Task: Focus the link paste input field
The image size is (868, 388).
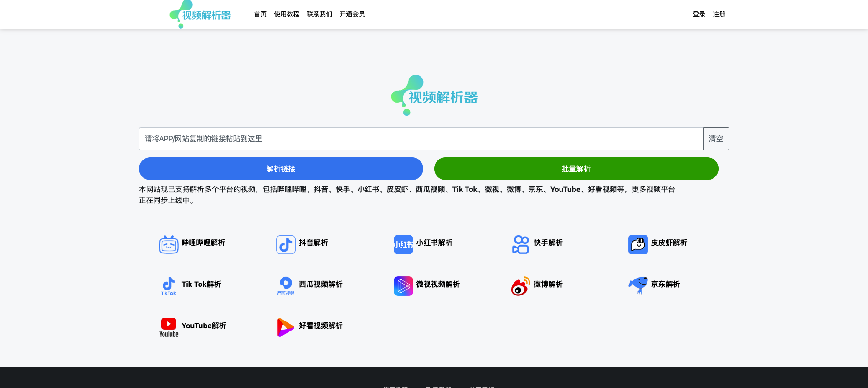Action: pyautogui.click(x=421, y=139)
